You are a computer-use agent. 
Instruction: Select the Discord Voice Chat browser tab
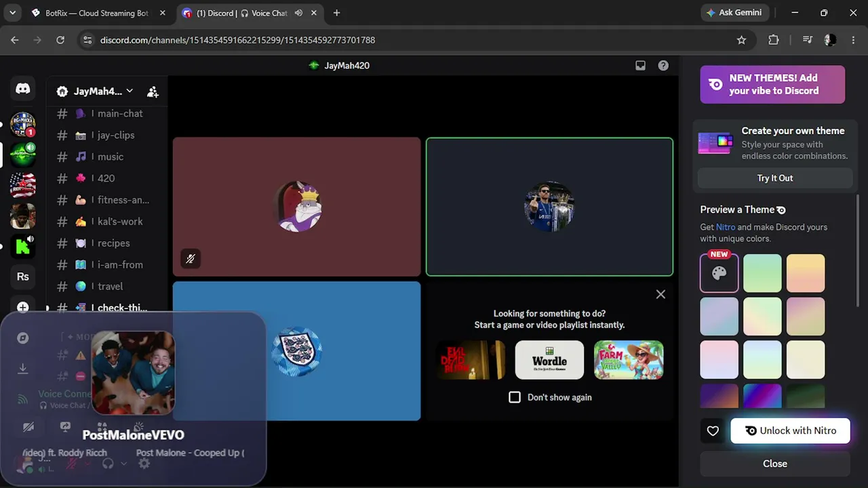(x=242, y=13)
